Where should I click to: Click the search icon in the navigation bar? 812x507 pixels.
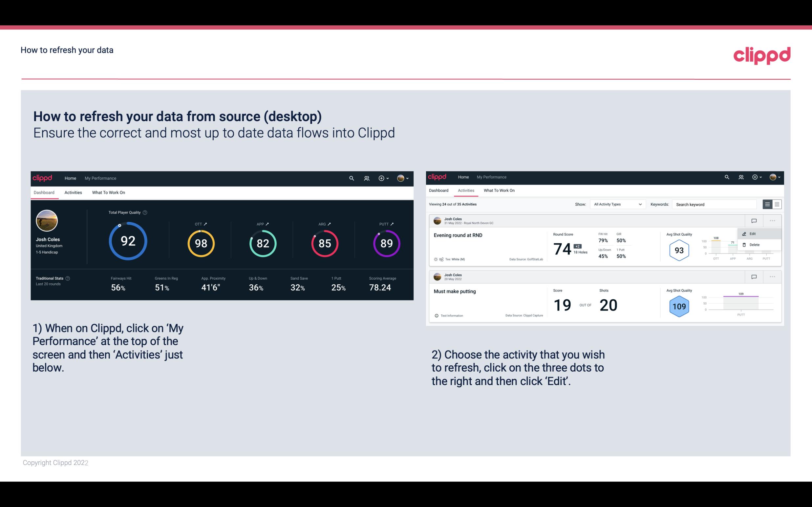tap(351, 177)
